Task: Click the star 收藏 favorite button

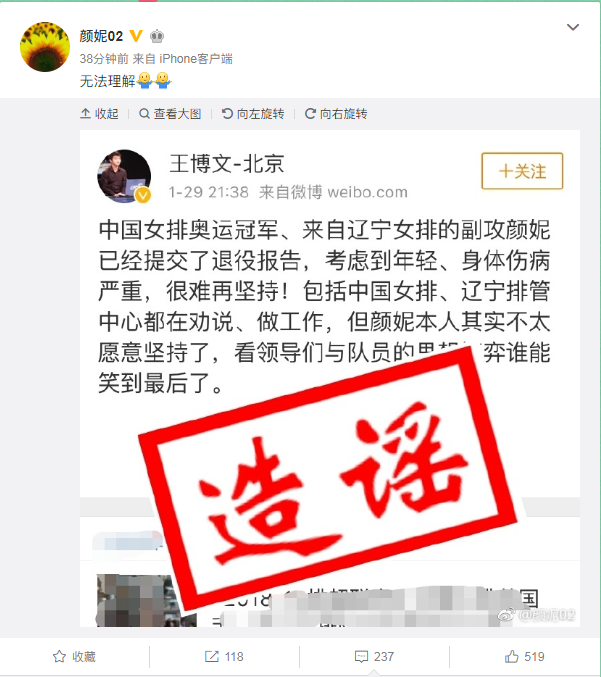Action: tap(75, 656)
